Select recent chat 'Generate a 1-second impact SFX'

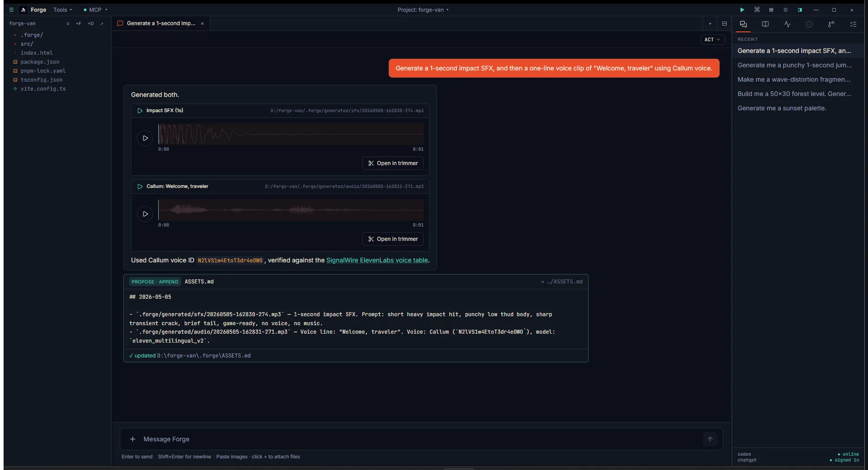pyautogui.click(x=798, y=51)
